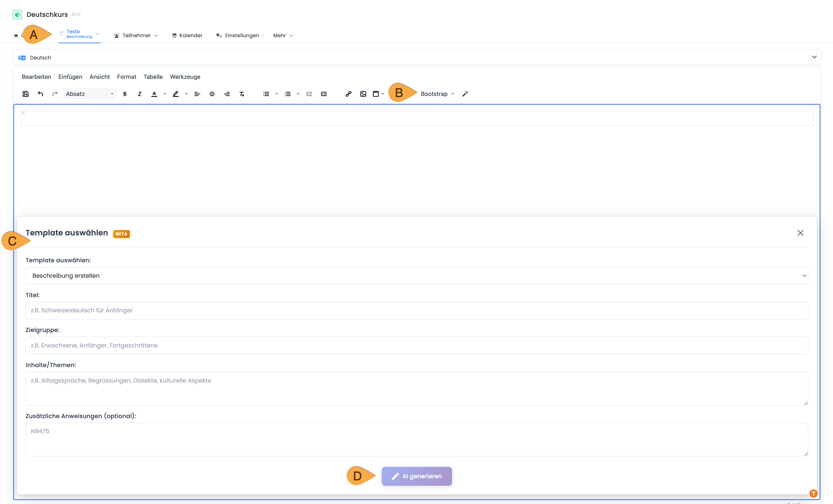Click the AI generieren button
Viewport: 833px width, 504px height.
coord(416,476)
